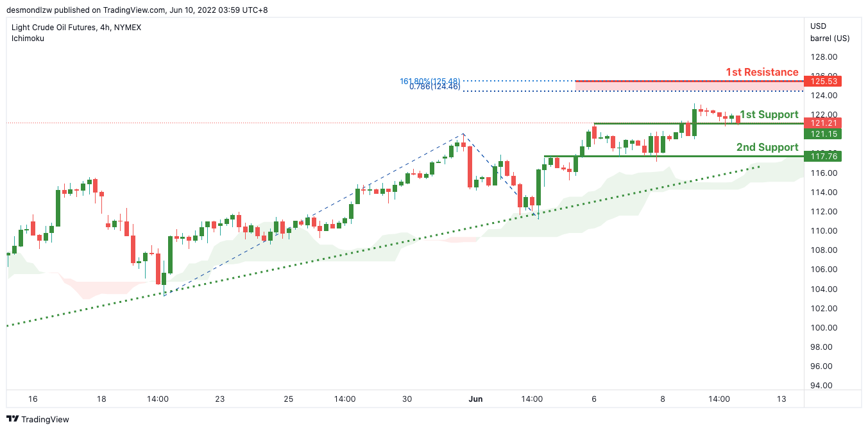Click the 2nd Support label
Viewport: 868px width, 430px height.
click(x=767, y=147)
